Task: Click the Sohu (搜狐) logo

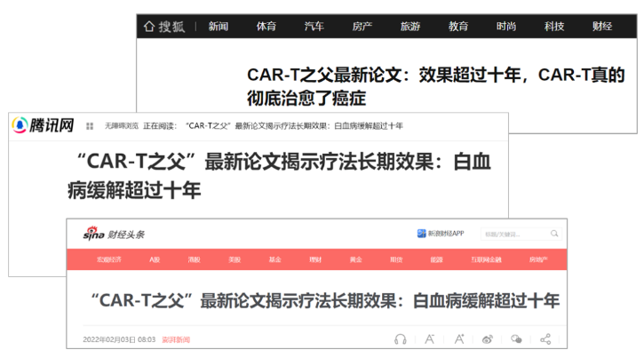Action: click(x=164, y=27)
